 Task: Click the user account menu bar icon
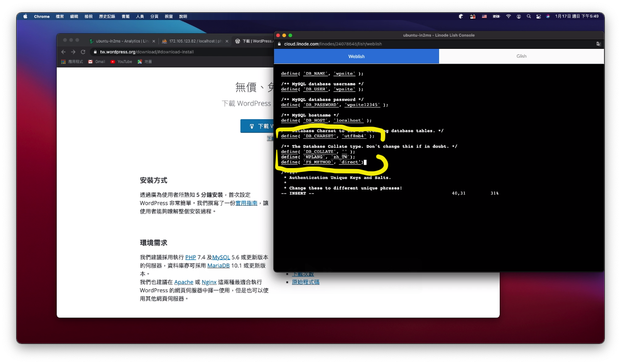point(519,16)
